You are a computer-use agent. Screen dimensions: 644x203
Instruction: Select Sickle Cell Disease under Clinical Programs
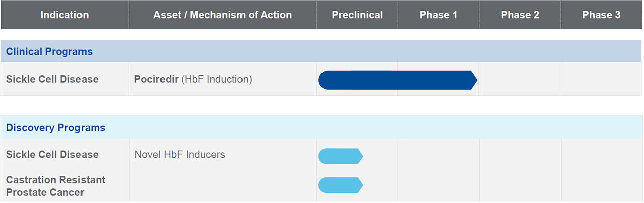[x=52, y=79]
